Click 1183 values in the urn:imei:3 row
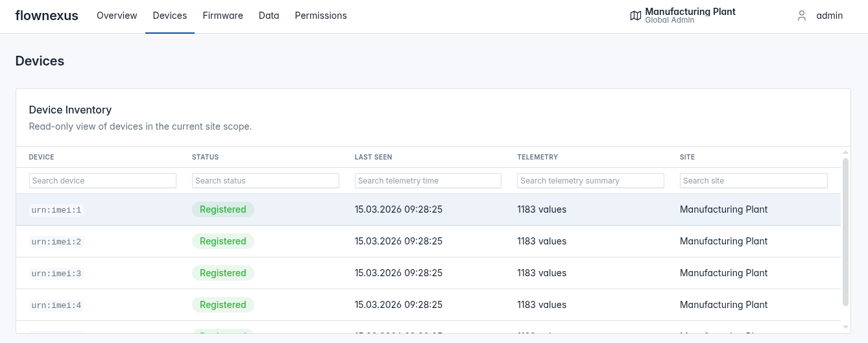 click(x=542, y=273)
